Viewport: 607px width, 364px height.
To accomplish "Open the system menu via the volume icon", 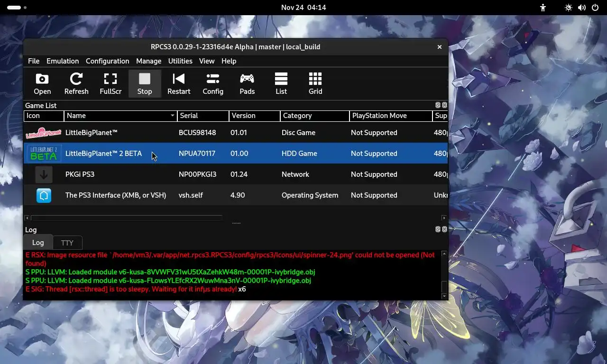I will [582, 8].
